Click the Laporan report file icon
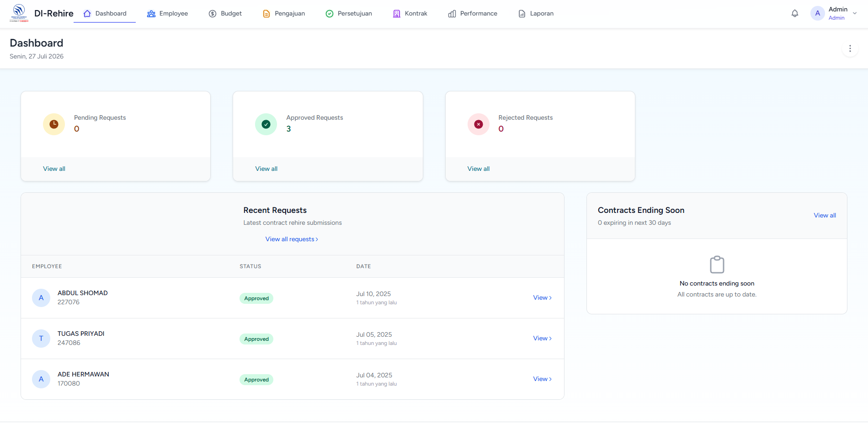Screen dimensions: 868x429 (x=522, y=14)
